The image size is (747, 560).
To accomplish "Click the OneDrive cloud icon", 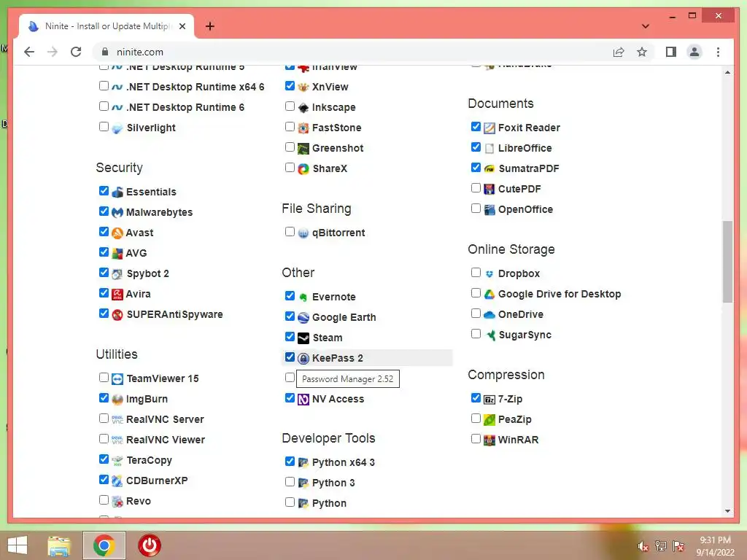I will click(x=489, y=315).
